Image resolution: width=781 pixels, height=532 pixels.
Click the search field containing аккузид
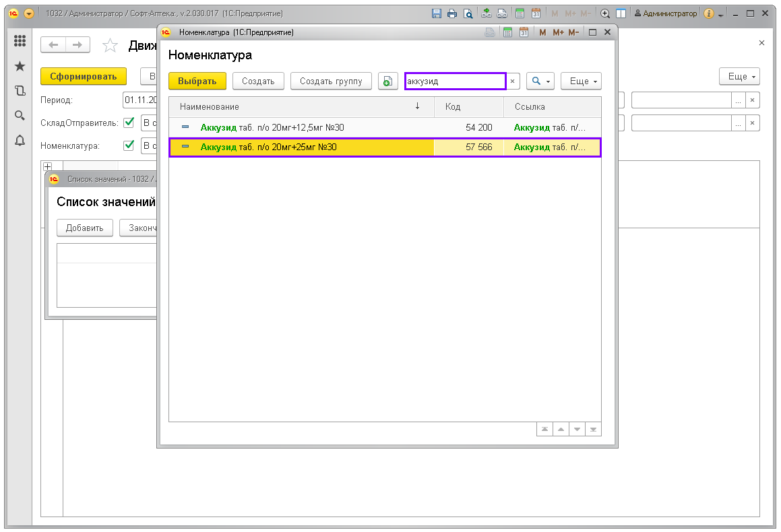(455, 81)
